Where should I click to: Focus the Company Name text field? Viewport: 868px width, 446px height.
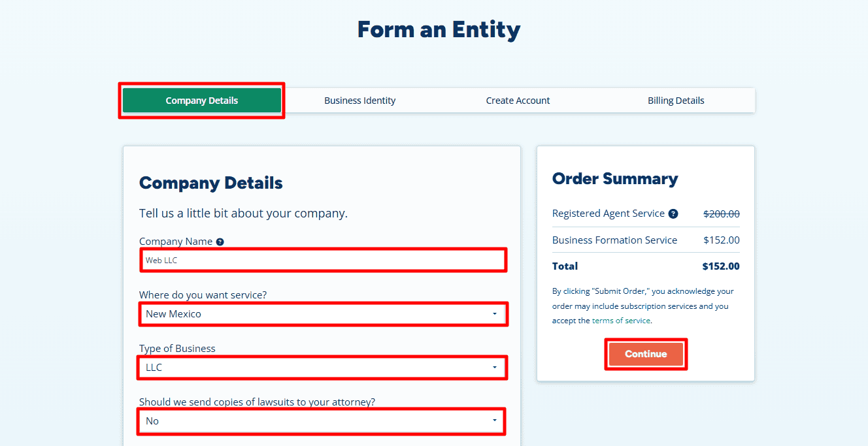[x=323, y=260]
